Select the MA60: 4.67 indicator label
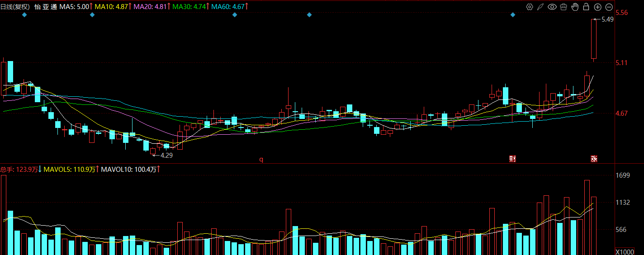 pyautogui.click(x=230, y=7)
